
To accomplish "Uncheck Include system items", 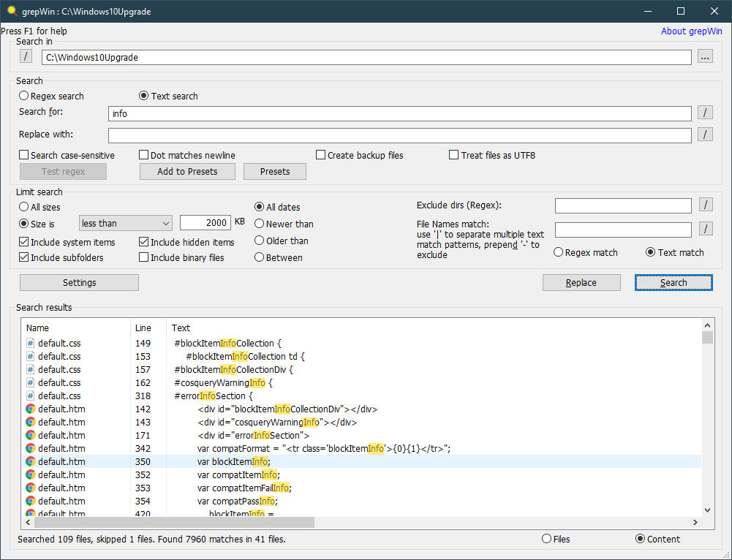I will tap(67, 242).
